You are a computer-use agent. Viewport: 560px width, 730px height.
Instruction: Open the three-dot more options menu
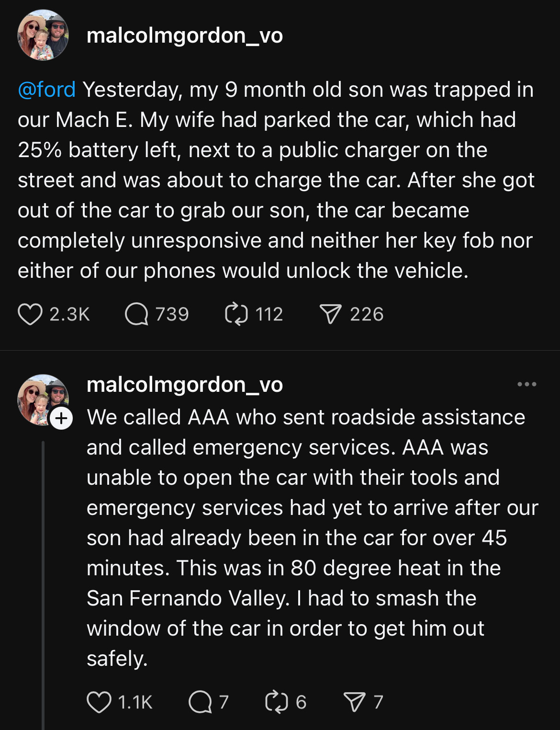(x=527, y=384)
